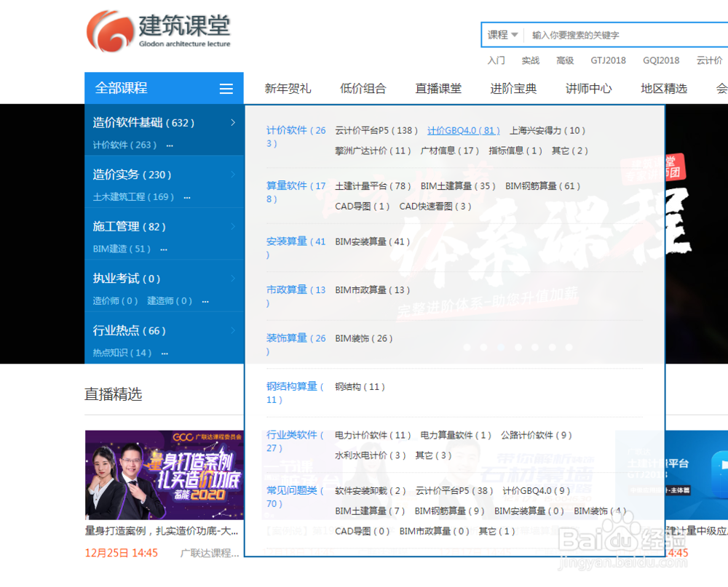Viewport: 728px width, 587px height.
Task: Open the 量身打造案例 live course thumbnail
Action: [x=165, y=475]
